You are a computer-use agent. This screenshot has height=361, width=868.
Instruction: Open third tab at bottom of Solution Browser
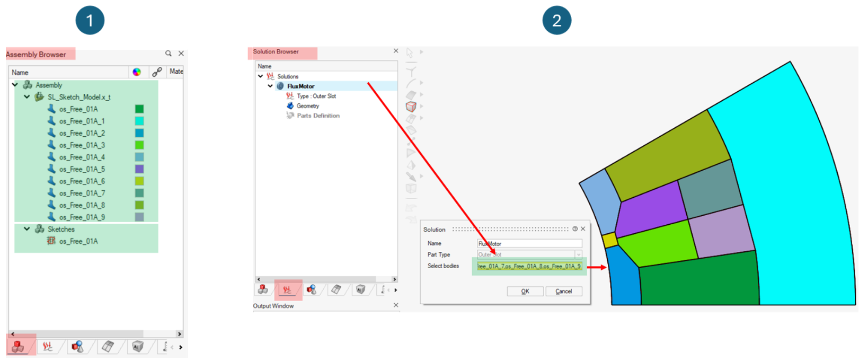pos(312,289)
